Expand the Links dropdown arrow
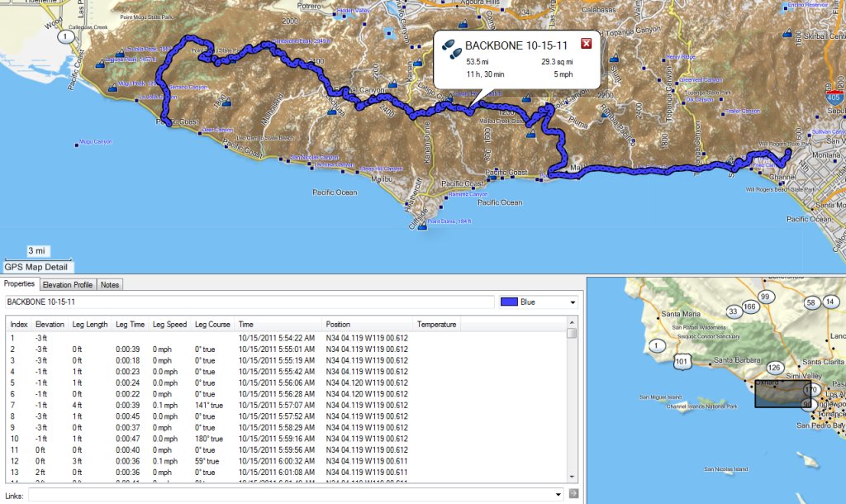The image size is (846, 504). coord(558,494)
